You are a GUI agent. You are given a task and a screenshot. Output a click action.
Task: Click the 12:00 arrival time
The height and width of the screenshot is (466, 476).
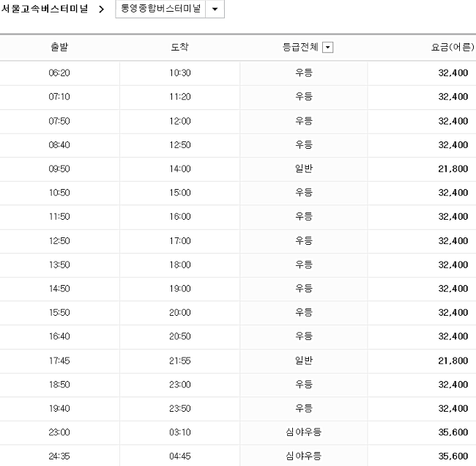point(180,121)
